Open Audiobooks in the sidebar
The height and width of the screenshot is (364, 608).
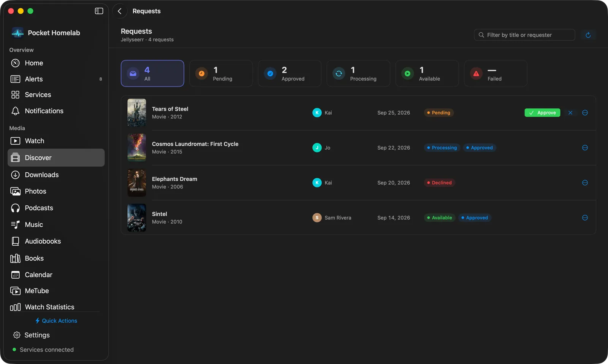[56, 241]
